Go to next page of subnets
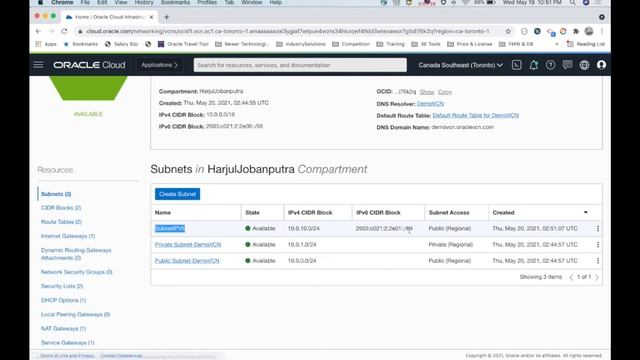The height and width of the screenshot is (360, 640). click(597, 277)
